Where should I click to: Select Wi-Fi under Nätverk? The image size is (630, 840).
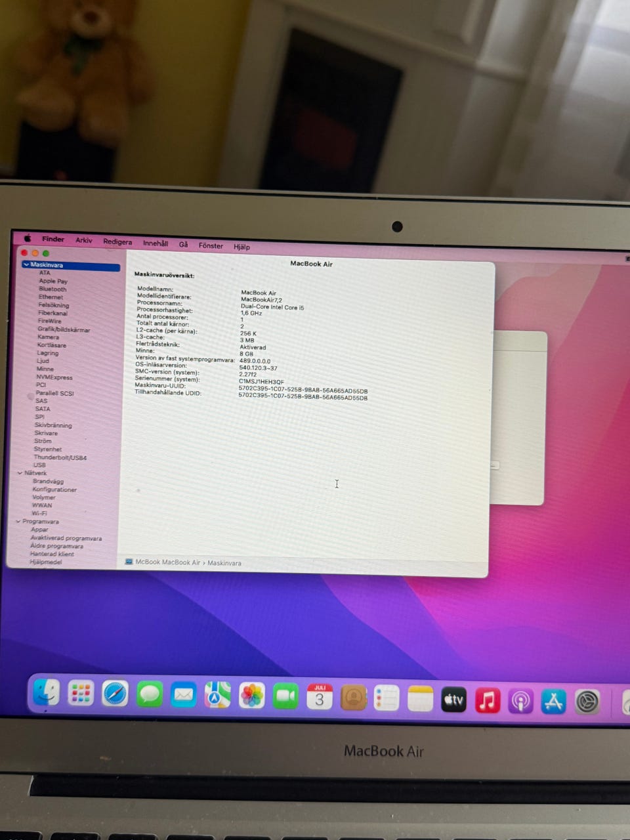coord(39,513)
